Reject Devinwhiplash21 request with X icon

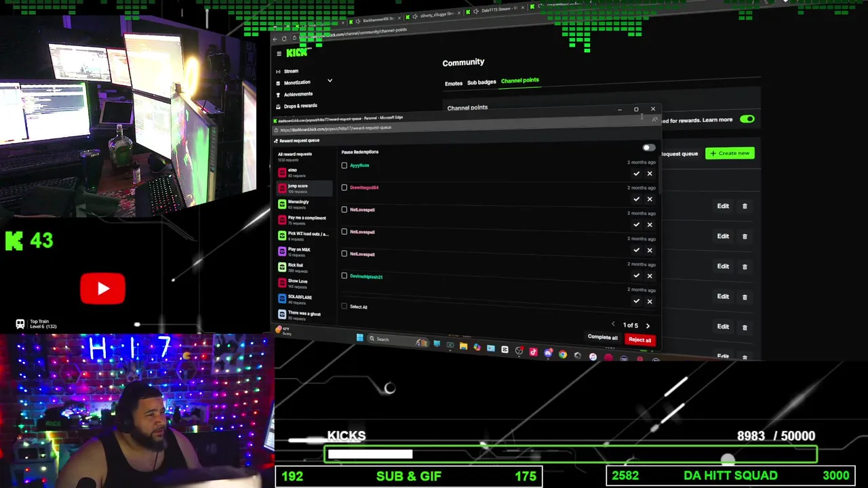click(650, 301)
